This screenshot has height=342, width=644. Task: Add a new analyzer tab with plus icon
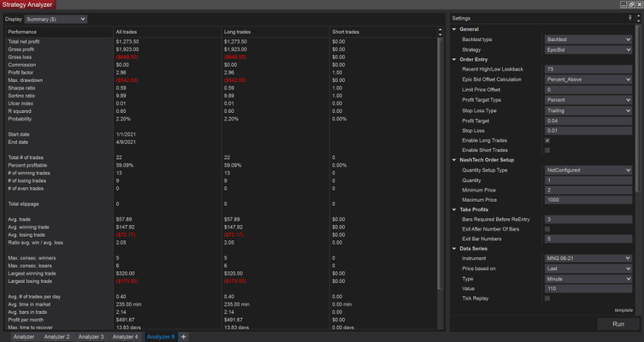(183, 337)
